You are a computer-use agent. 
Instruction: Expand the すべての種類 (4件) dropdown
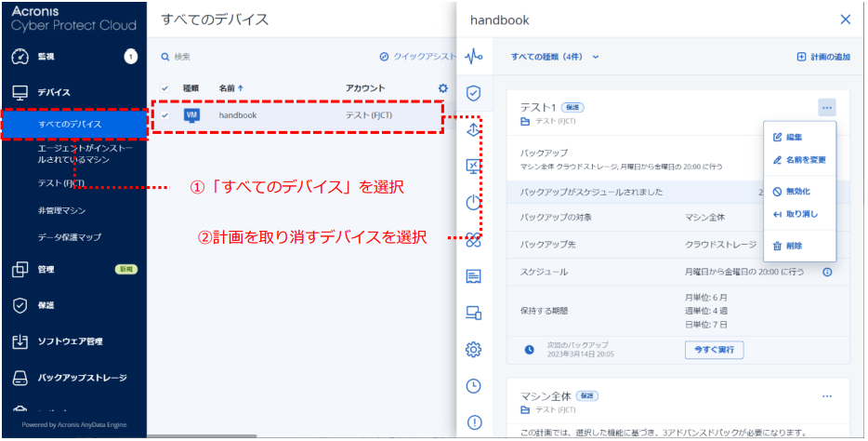click(555, 57)
